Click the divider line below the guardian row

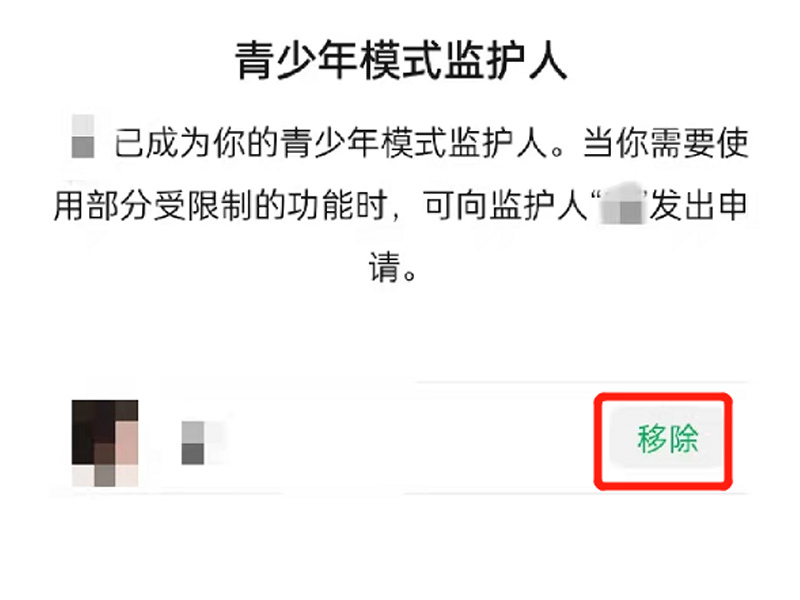[400, 494]
